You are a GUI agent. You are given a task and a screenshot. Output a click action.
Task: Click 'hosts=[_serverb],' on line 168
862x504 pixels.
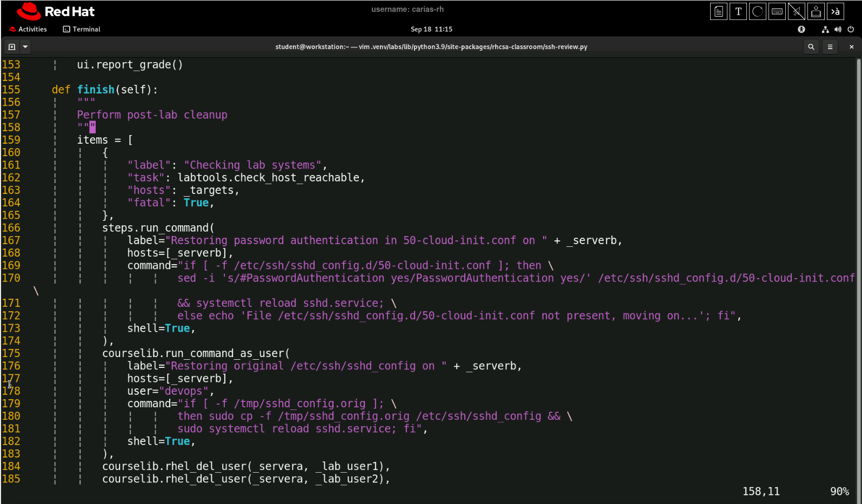click(x=181, y=253)
